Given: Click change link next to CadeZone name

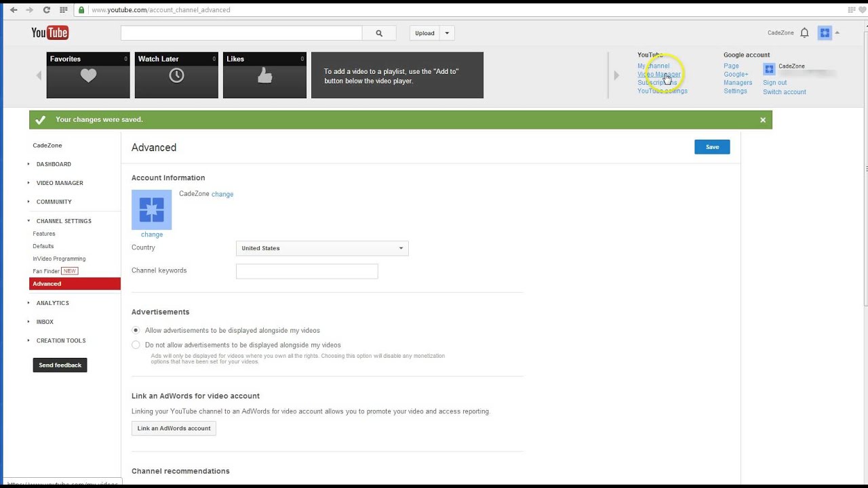Looking at the screenshot, I should coord(222,195).
